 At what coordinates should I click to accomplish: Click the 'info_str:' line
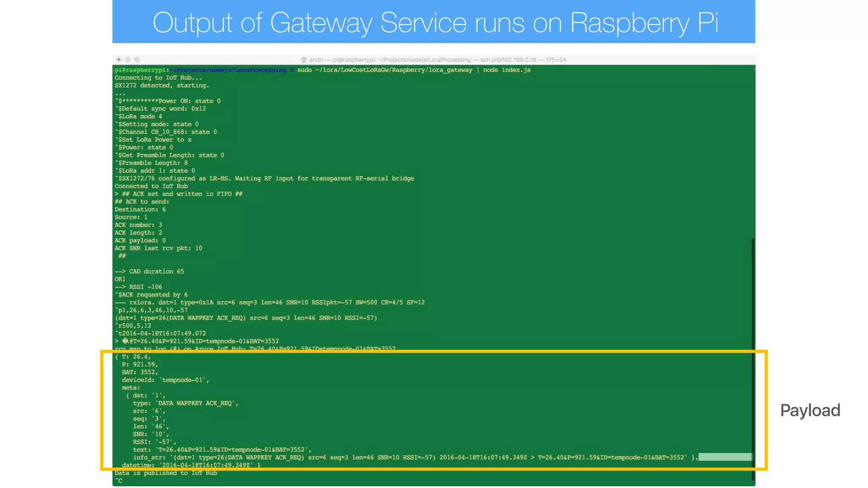pos(415,457)
